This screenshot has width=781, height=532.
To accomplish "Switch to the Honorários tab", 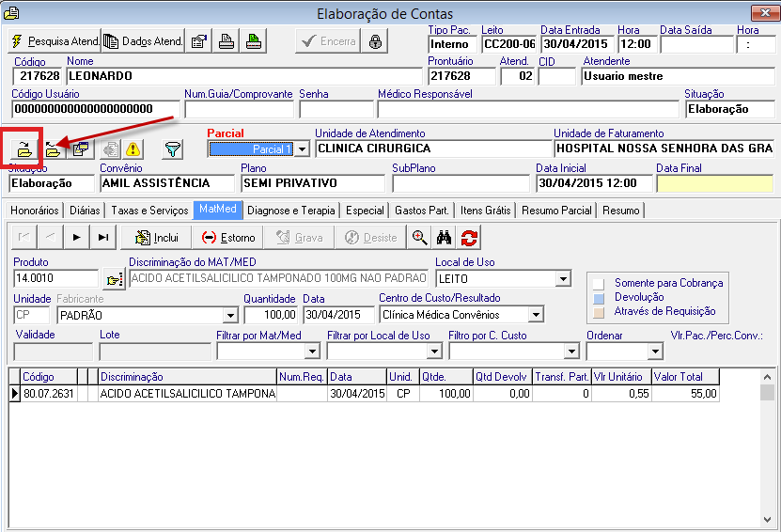I will click(x=35, y=211).
